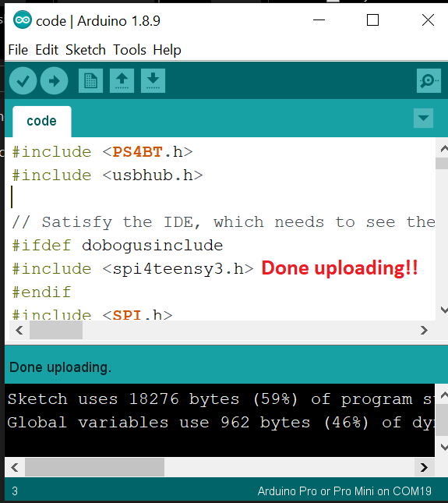Open the Sketch menu
This screenshot has height=503, width=448.
[x=86, y=50]
